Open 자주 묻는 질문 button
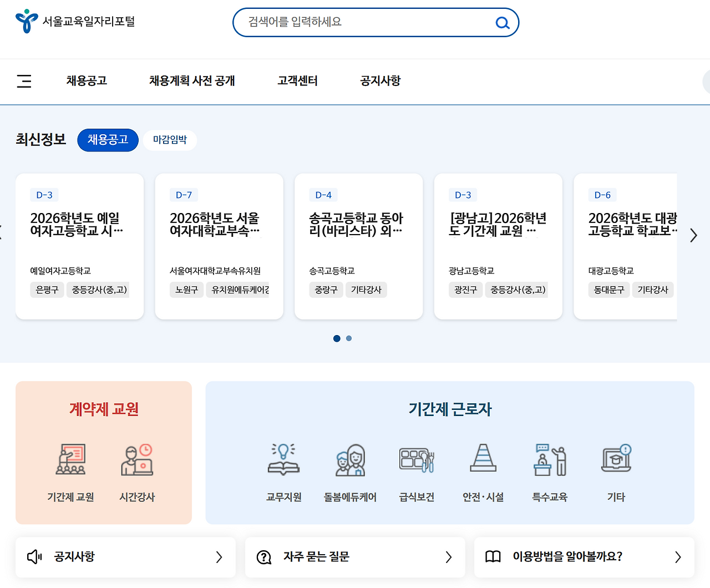This screenshot has width=710, height=588. 355,557
